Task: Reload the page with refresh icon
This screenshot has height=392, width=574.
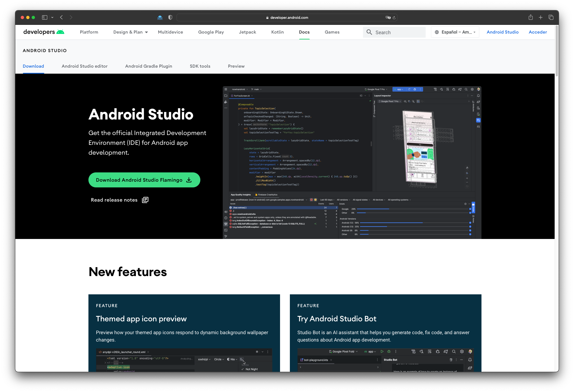Action: pos(394,17)
